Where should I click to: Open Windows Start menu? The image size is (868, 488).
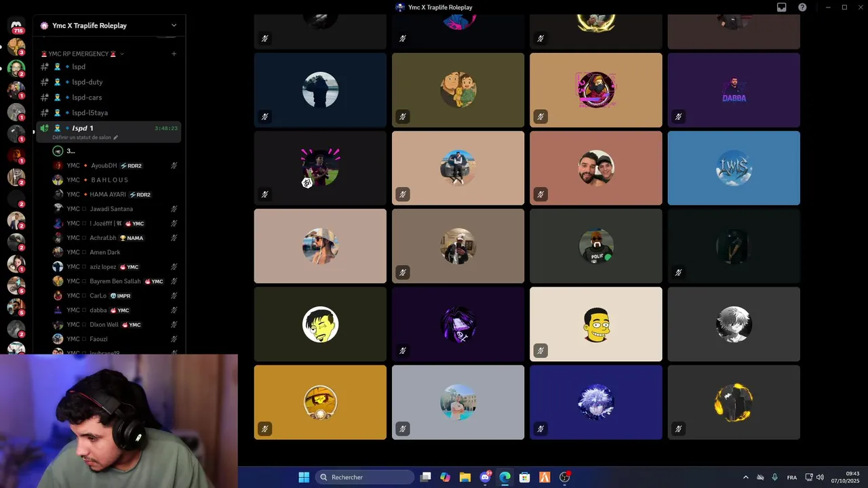304,477
